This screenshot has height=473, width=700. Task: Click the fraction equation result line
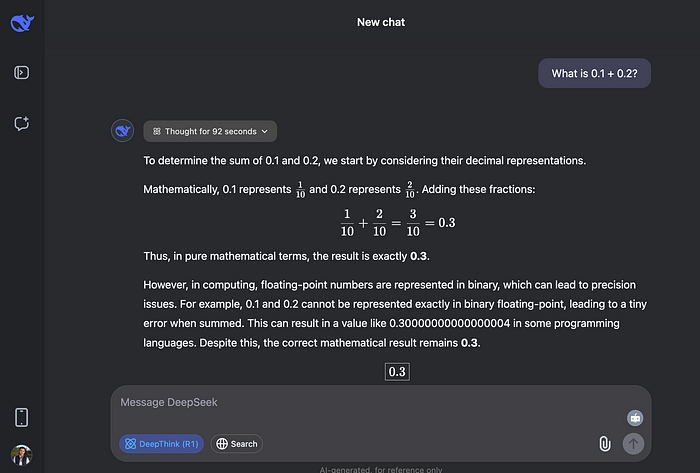click(x=397, y=223)
